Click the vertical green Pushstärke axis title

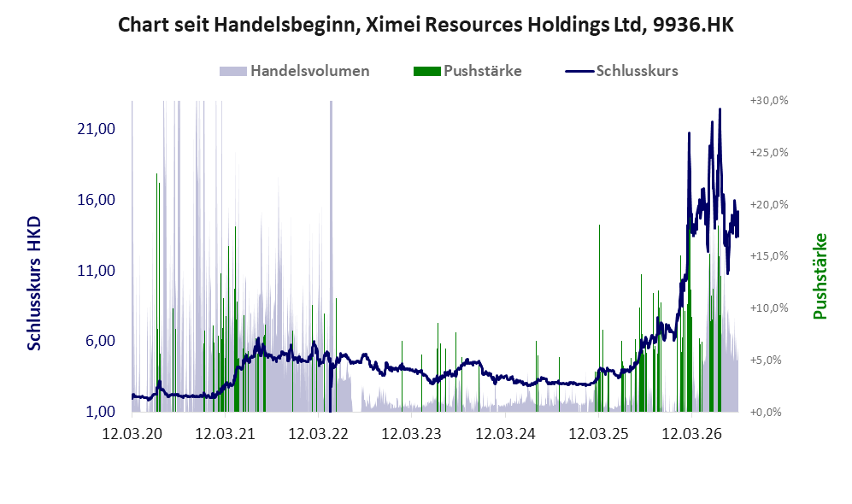[820, 276]
